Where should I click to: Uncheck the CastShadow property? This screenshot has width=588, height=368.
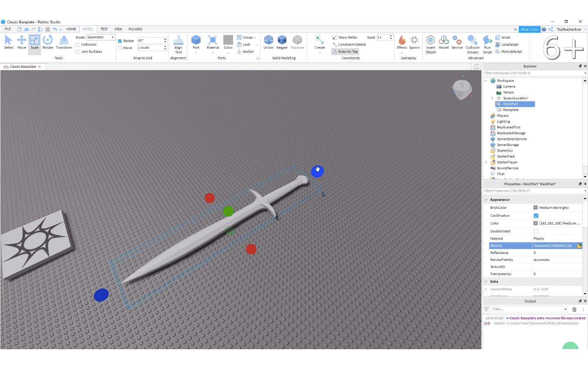(536, 215)
